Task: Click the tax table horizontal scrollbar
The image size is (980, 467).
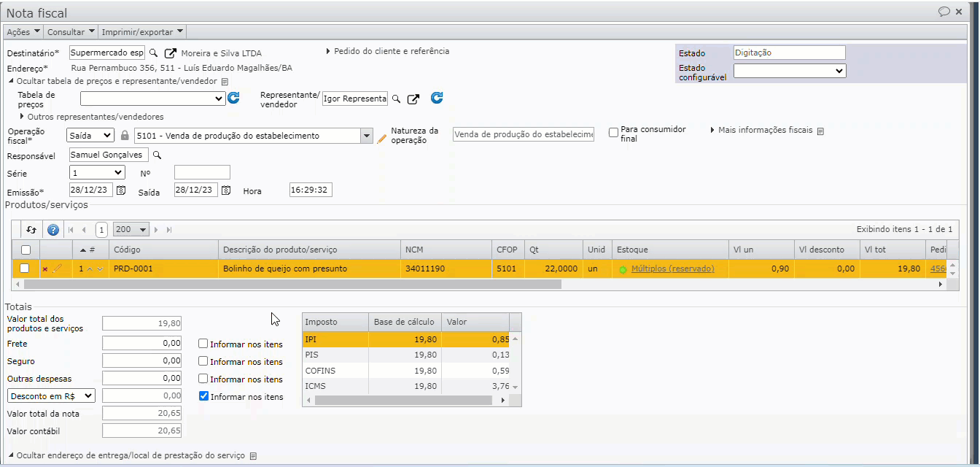Action: point(404,400)
